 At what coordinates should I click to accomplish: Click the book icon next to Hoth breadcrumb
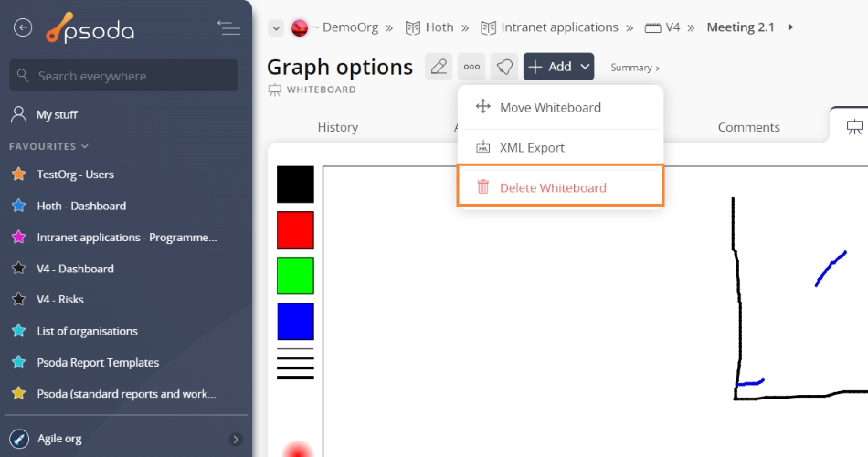point(412,27)
